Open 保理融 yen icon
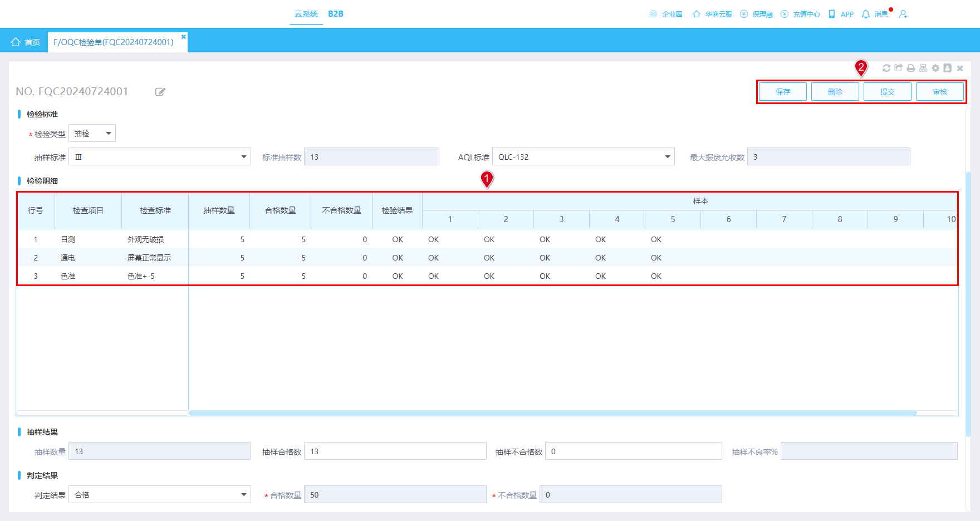 (x=744, y=14)
